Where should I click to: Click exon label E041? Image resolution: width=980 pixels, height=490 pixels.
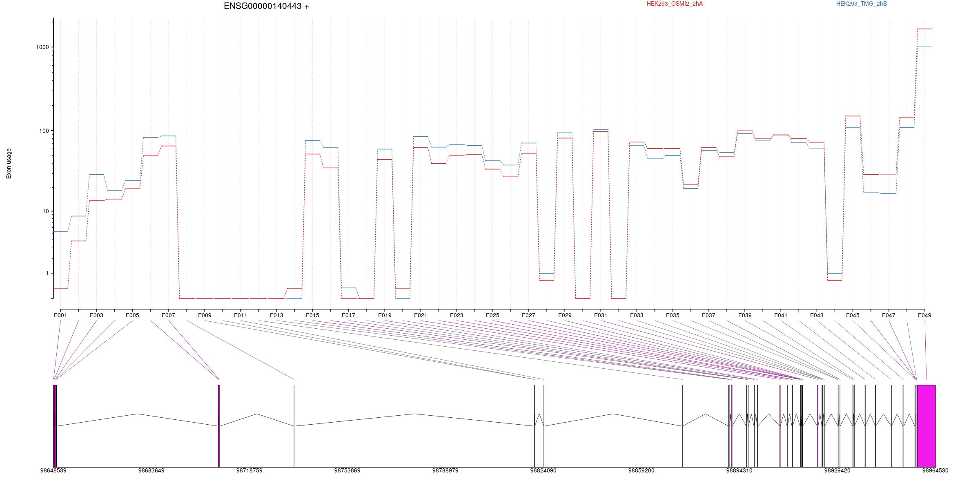[x=781, y=315]
